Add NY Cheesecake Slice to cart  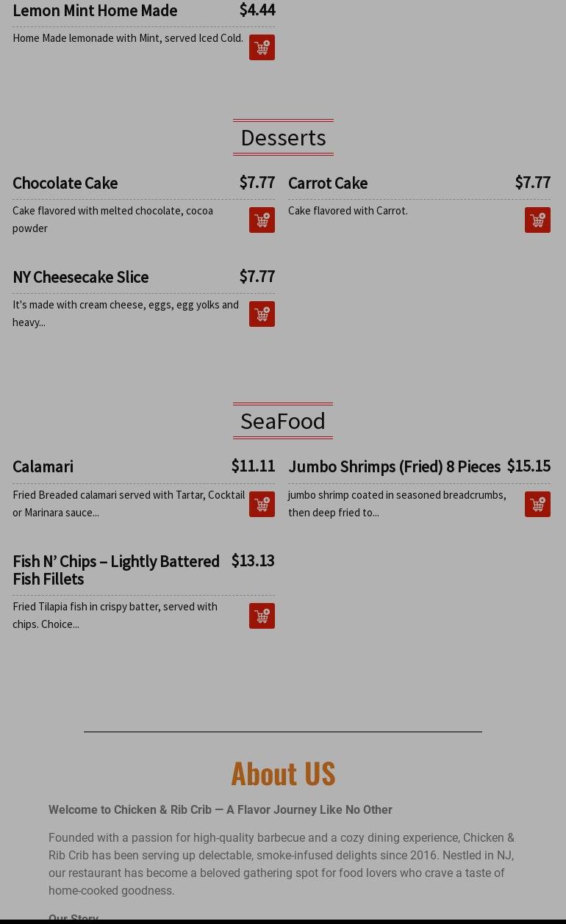point(262,314)
